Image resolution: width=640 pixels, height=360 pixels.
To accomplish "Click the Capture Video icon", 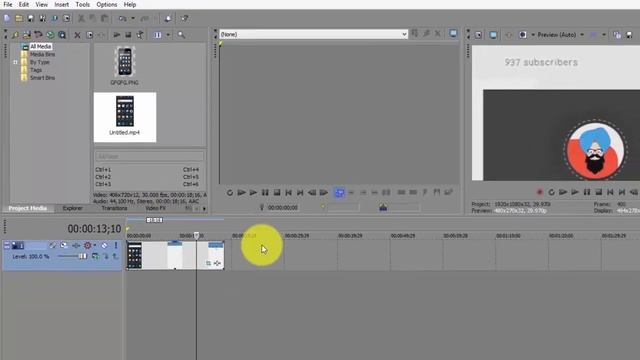I will (27, 35).
